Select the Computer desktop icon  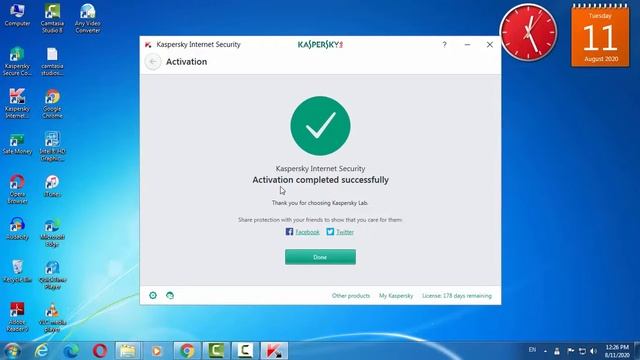[x=17, y=16]
